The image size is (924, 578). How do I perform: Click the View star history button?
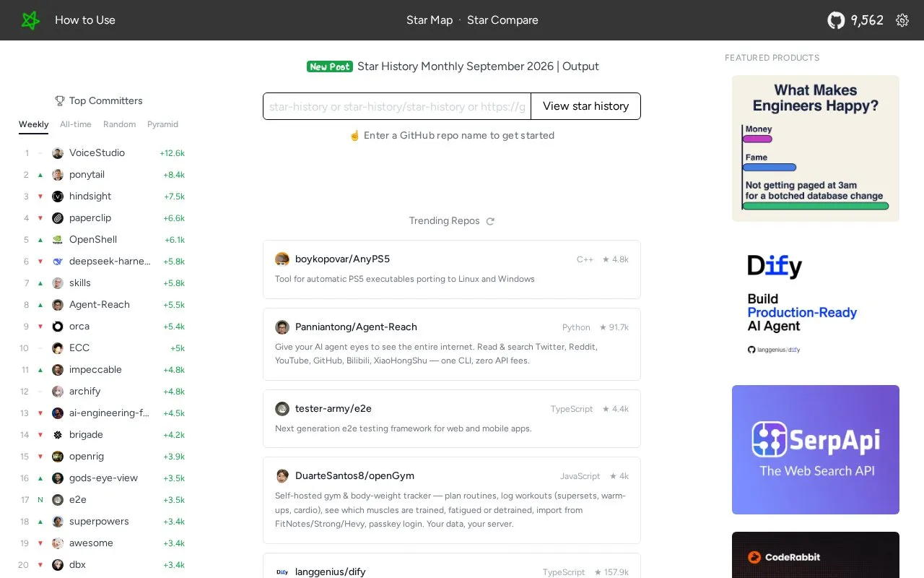pyautogui.click(x=585, y=106)
